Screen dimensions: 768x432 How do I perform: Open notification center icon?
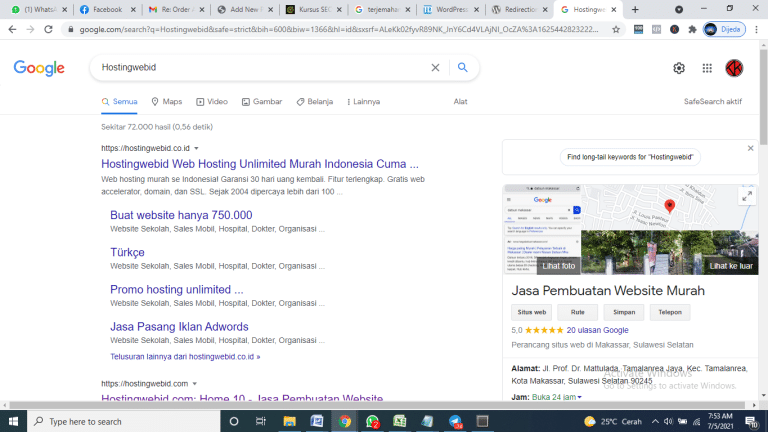(x=751, y=421)
